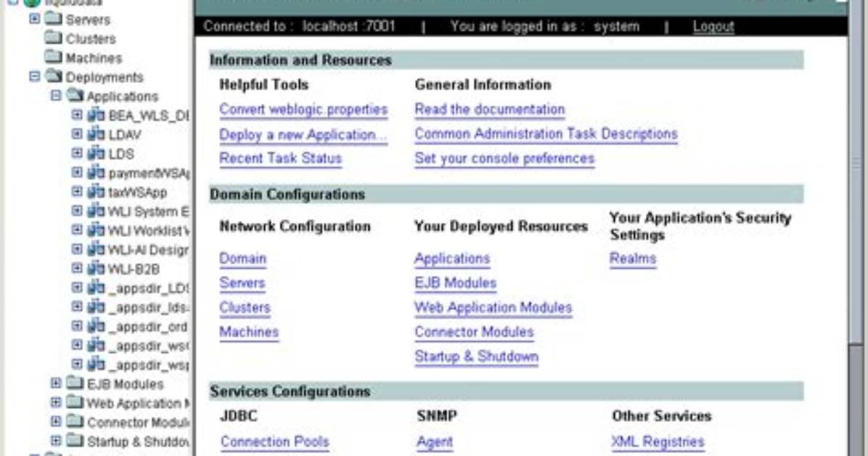Open Deploy a new Application link
Viewport: 868px width, 456px height.
pos(303,134)
